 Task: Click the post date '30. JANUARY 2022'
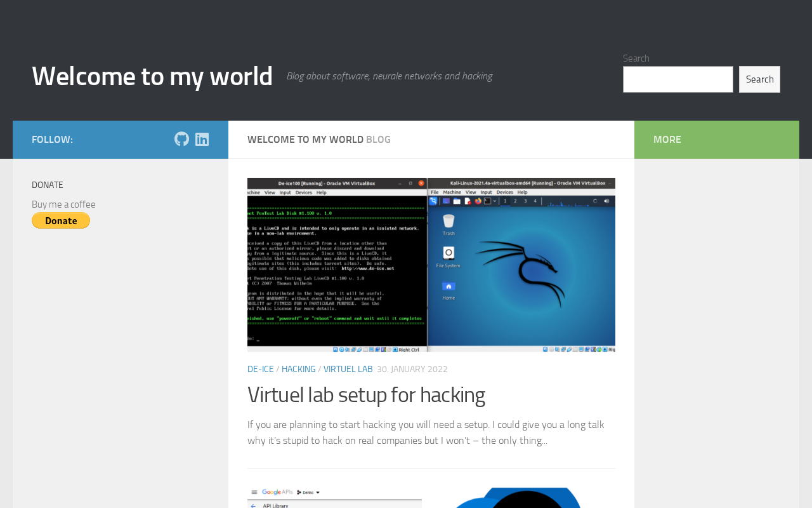point(412,370)
